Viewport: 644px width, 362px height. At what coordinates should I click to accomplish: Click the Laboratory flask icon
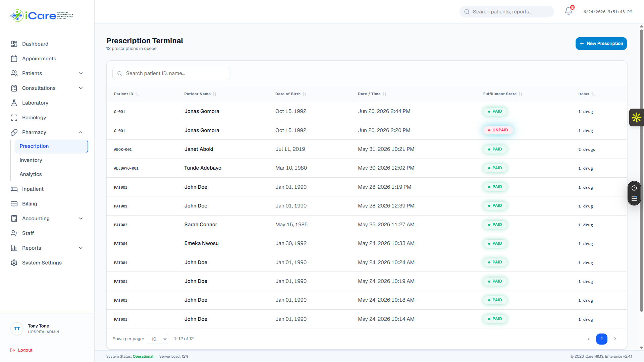click(x=14, y=103)
